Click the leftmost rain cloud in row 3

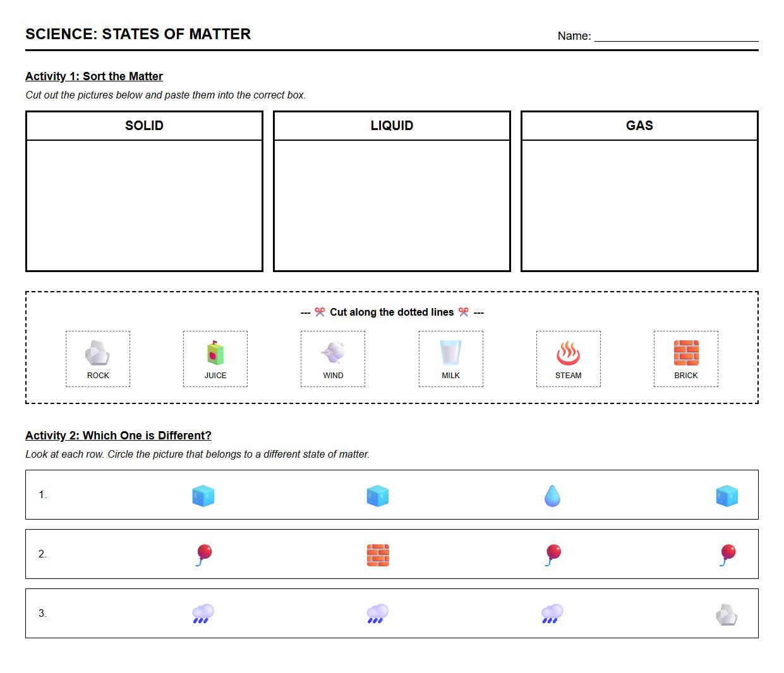pyautogui.click(x=203, y=614)
